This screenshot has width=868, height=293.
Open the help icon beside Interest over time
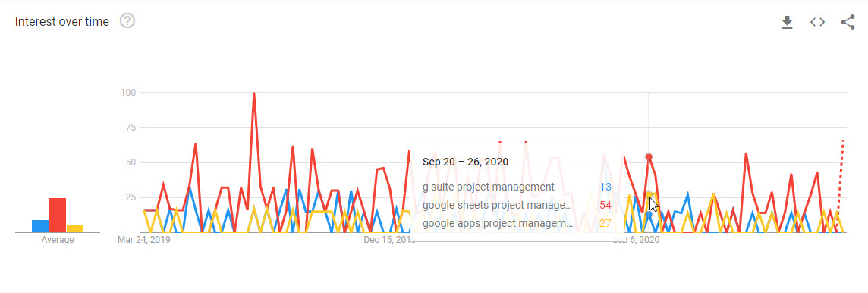pos(127,21)
